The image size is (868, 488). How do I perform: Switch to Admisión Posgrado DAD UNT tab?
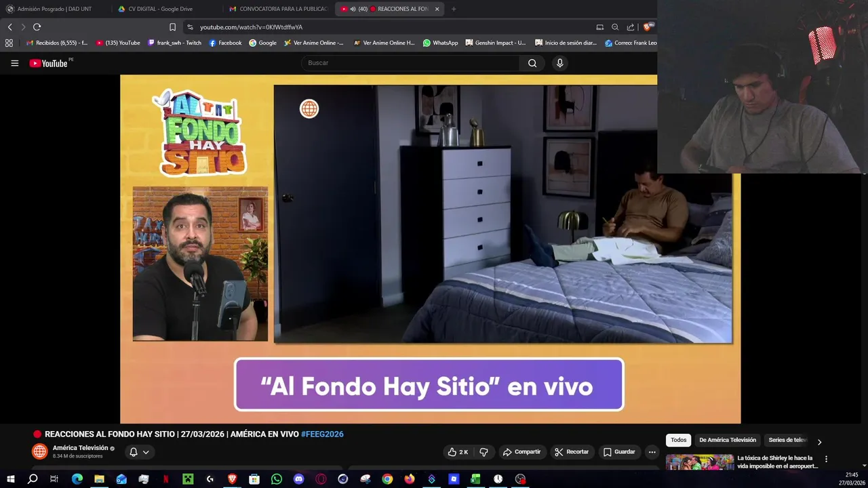54,9
